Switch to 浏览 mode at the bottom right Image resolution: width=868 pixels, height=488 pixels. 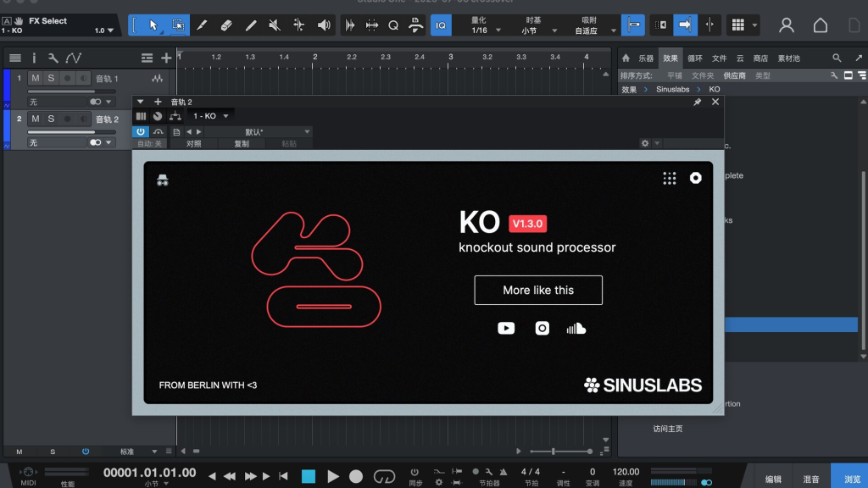click(852, 478)
